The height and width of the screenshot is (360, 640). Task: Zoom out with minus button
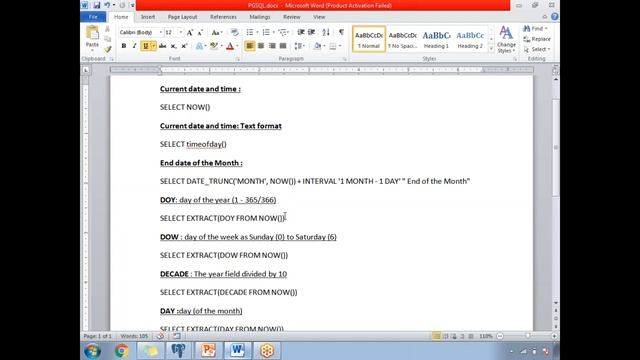[500, 336]
